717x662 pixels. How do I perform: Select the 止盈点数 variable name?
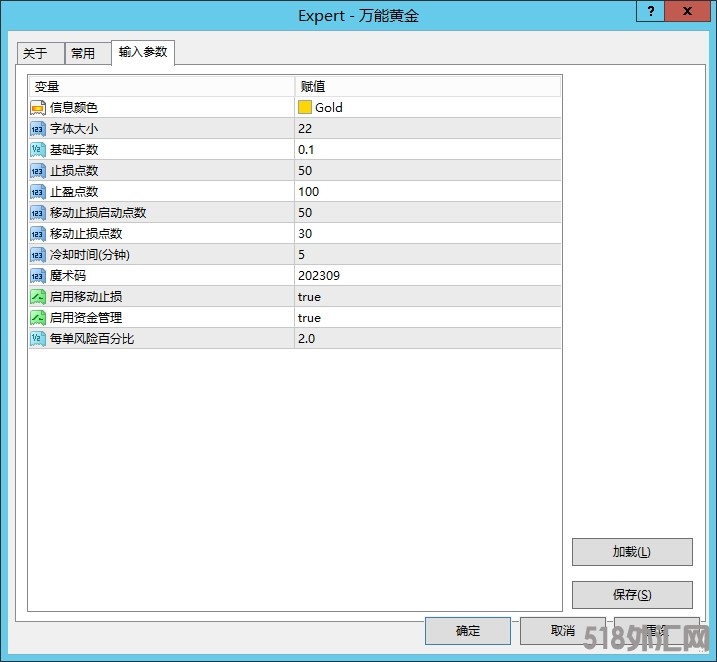click(x=74, y=192)
